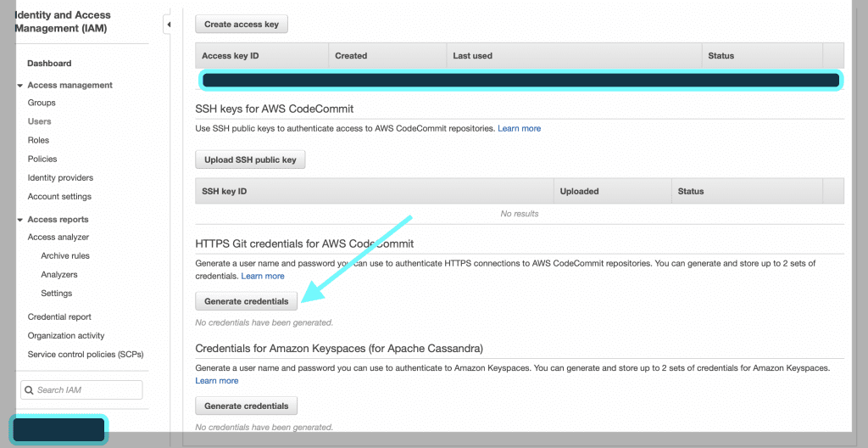
Task: Open Account settings in sidebar
Action: click(x=59, y=197)
